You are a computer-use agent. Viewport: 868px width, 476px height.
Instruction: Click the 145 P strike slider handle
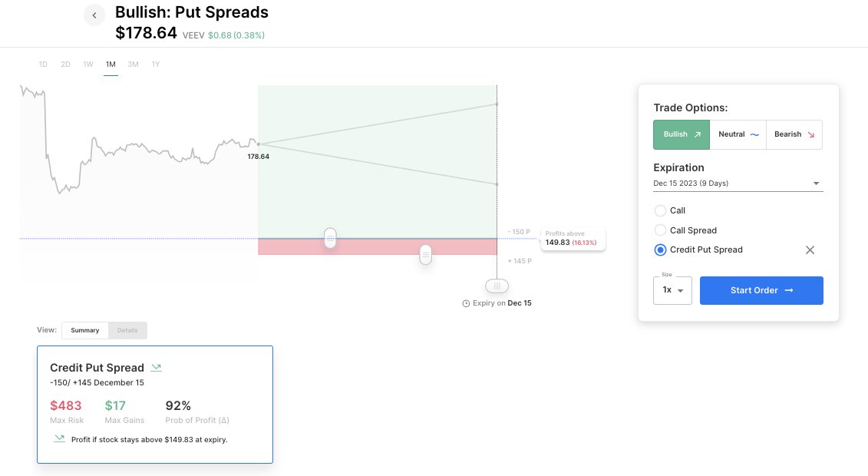tap(426, 254)
